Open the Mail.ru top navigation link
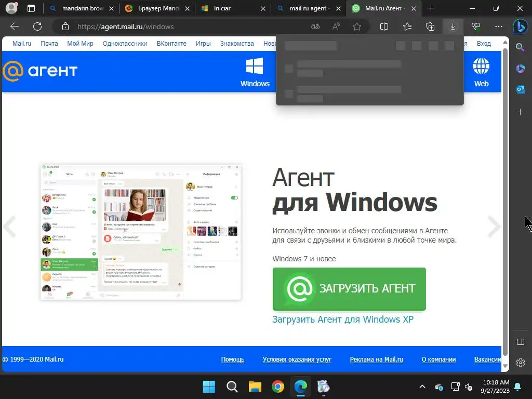 pyautogui.click(x=22, y=44)
